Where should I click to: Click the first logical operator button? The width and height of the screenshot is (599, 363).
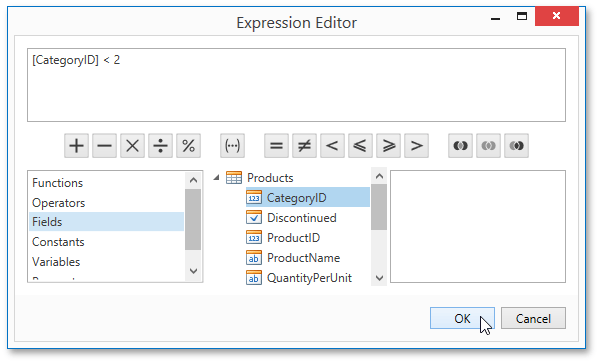click(x=460, y=146)
